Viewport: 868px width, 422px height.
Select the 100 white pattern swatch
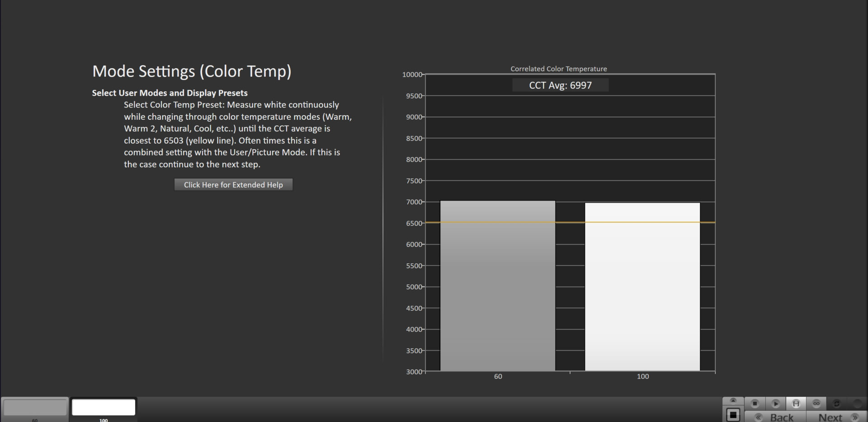pyautogui.click(x=104, y=407)
